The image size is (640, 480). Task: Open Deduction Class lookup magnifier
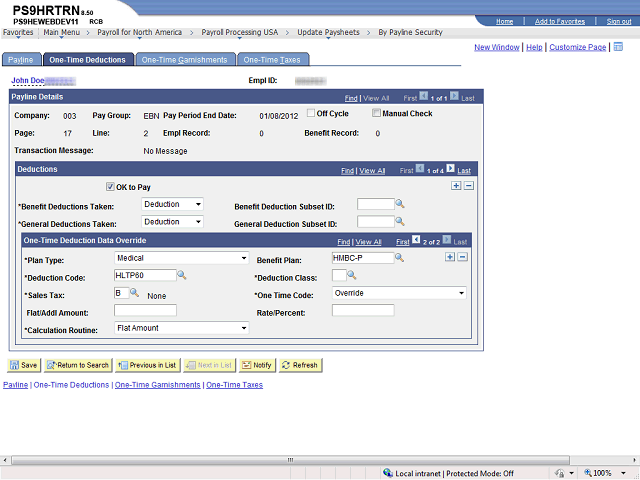351,276
